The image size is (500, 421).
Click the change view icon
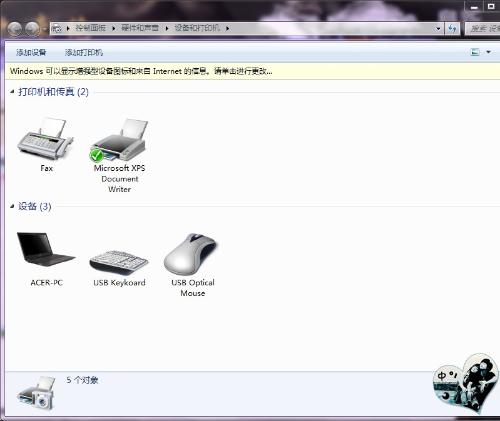click(475, 52)
